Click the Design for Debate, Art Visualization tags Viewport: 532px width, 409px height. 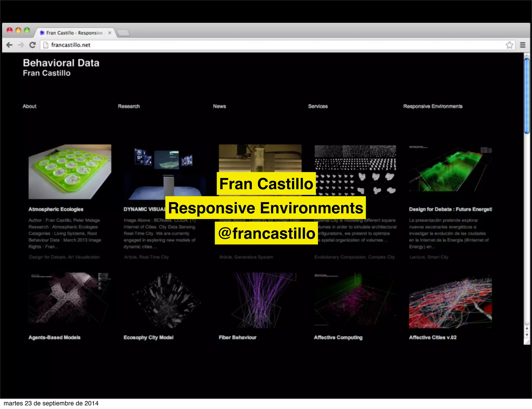(x=64, y=257)
